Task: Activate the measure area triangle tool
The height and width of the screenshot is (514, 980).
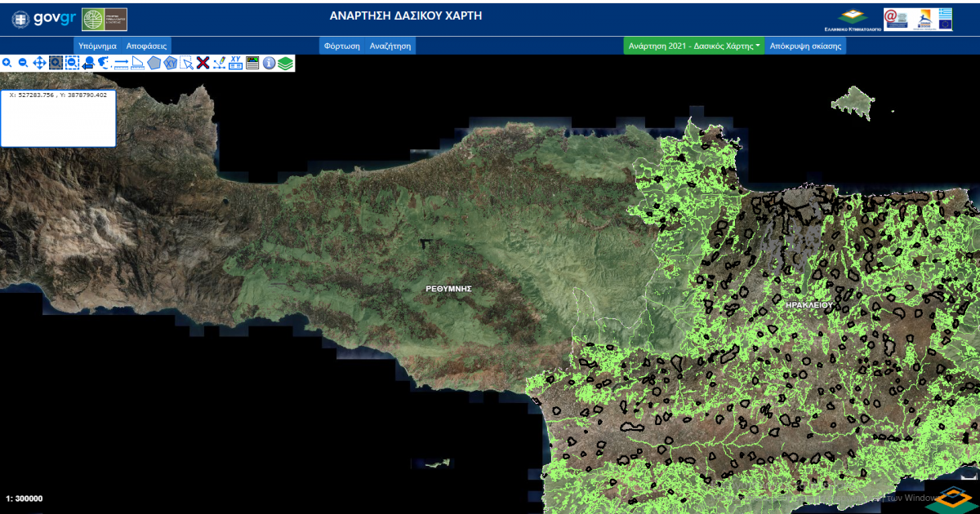Action: pos(137,63)
